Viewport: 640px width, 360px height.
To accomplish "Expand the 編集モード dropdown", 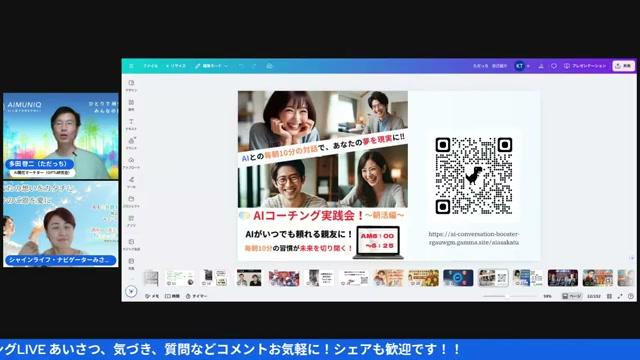I will tap(211, 66).
